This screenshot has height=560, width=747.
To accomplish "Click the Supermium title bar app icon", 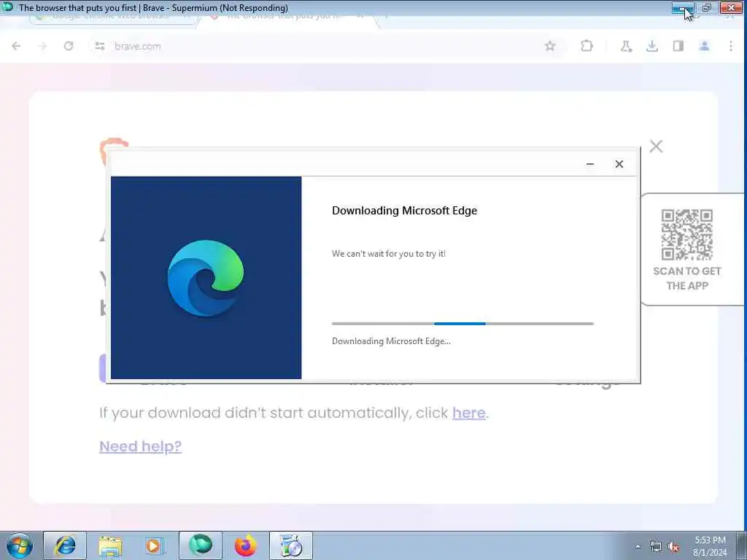I will coord(7,7).
